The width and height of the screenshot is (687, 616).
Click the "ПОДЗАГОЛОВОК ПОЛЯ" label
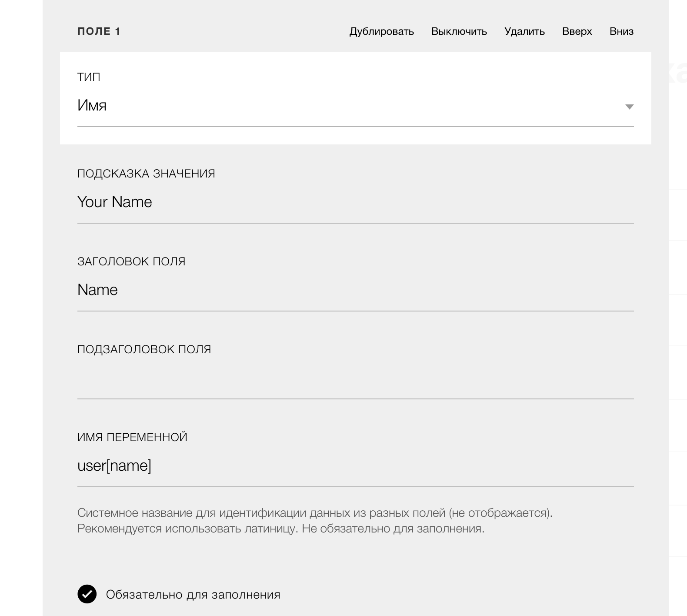click(x=144, y=349)
